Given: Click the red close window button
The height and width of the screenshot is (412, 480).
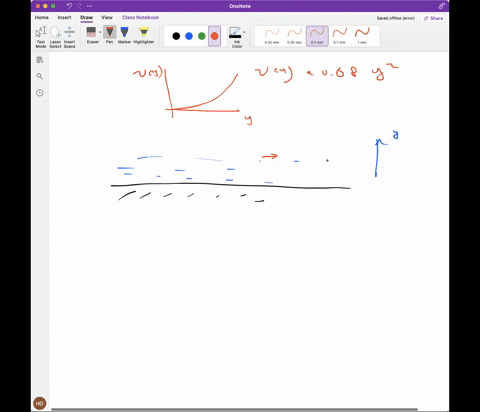Looking at the screenshot, I should (37, 6).
